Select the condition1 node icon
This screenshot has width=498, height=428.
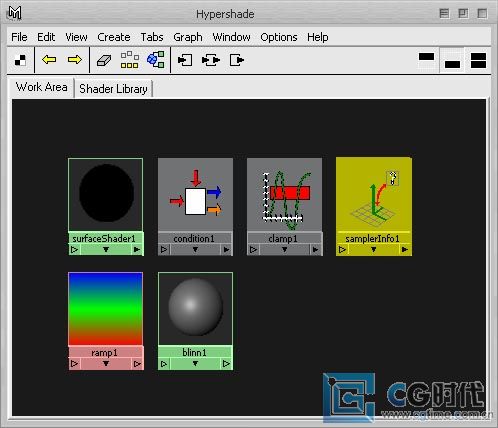click(195, 195)
